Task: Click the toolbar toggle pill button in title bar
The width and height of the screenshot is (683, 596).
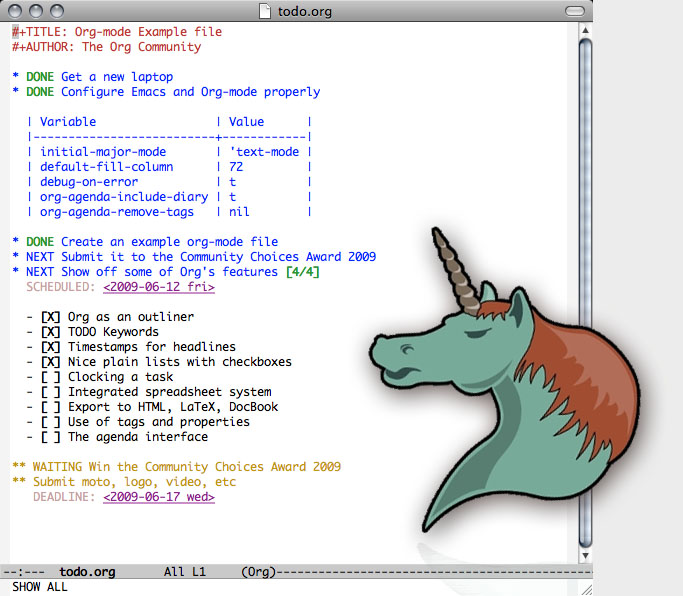Action: (x=575, y=11)
